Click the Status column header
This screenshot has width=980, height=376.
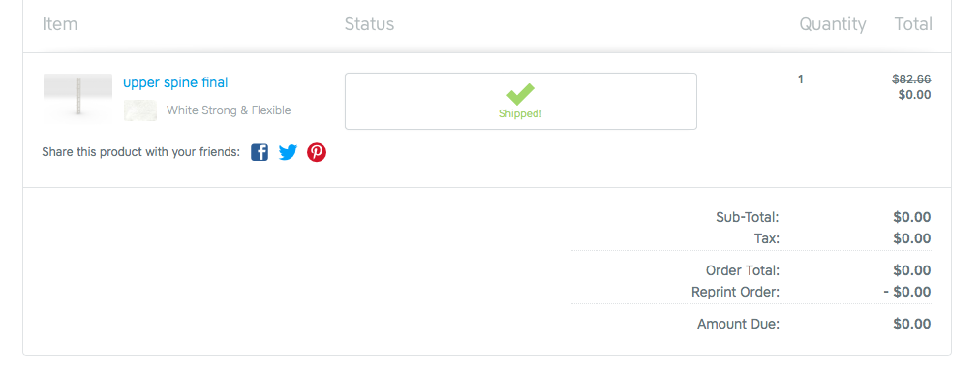(x=369, y=24)
